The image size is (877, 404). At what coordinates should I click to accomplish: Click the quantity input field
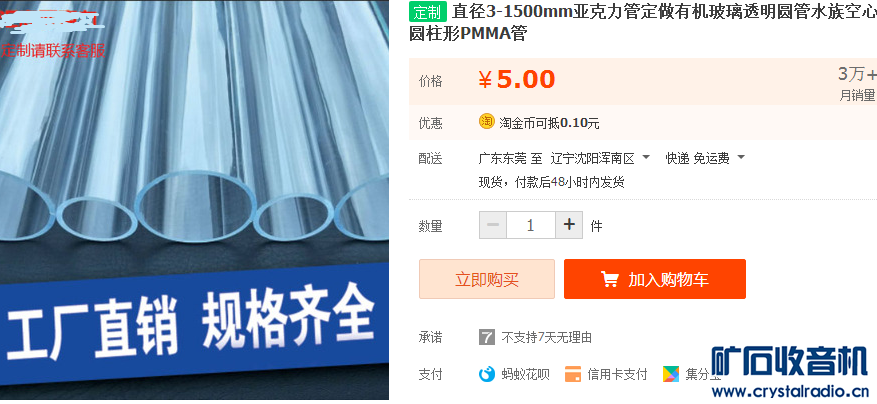531,225
